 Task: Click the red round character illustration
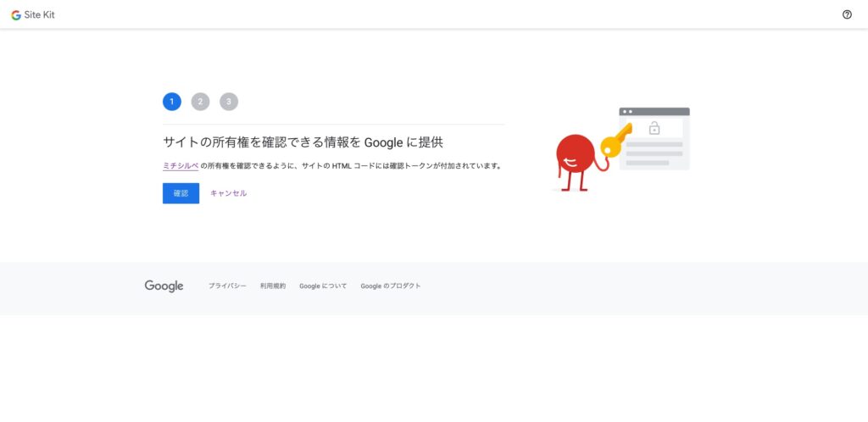[573, 153]
